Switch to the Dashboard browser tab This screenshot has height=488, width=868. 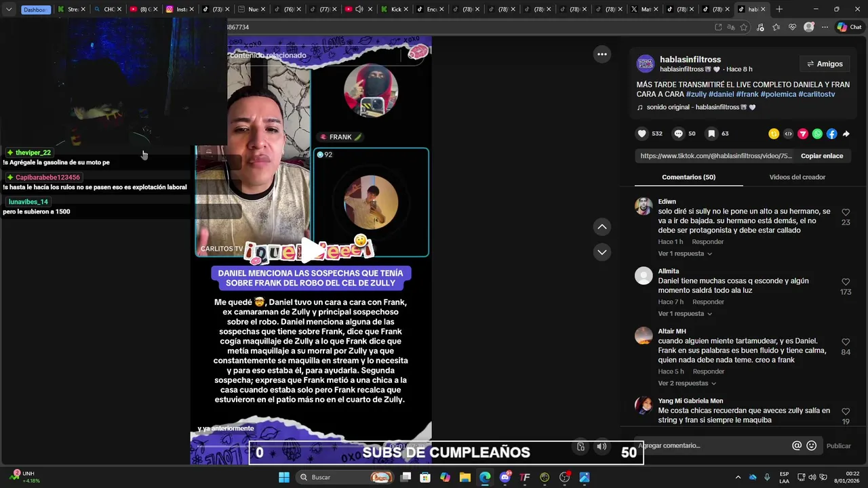pyautogui.click(x=36, y=9)
